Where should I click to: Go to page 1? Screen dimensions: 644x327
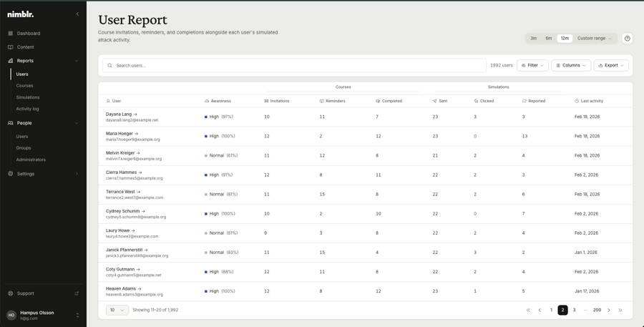(x=551, y=310)
